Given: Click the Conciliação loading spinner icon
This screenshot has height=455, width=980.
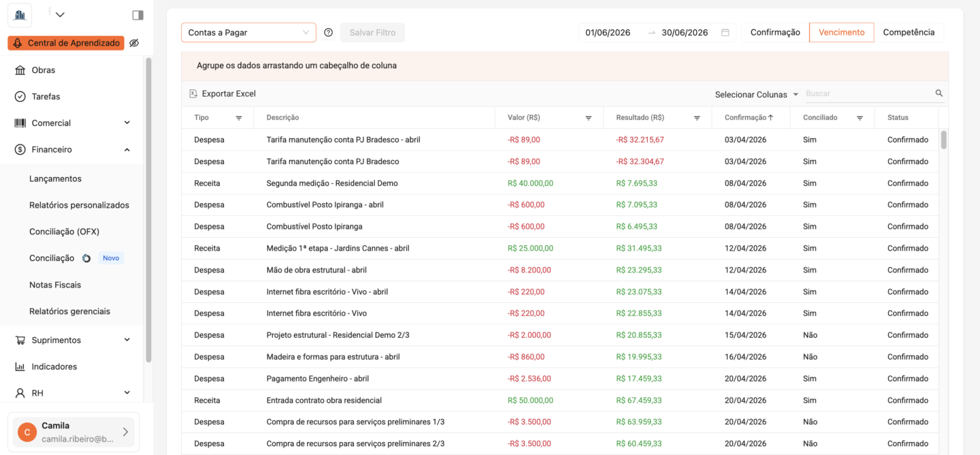Looking at the screenshot, I should 86,258.
